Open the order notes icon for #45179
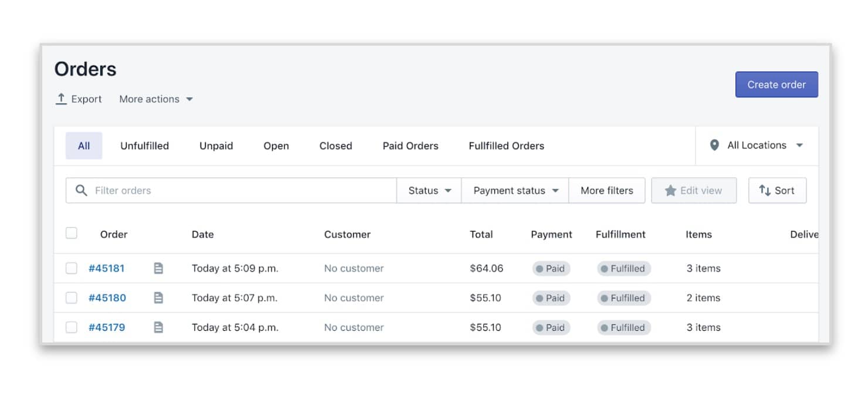This screenshot has height=400, width=868. click(x=158, y=327)
